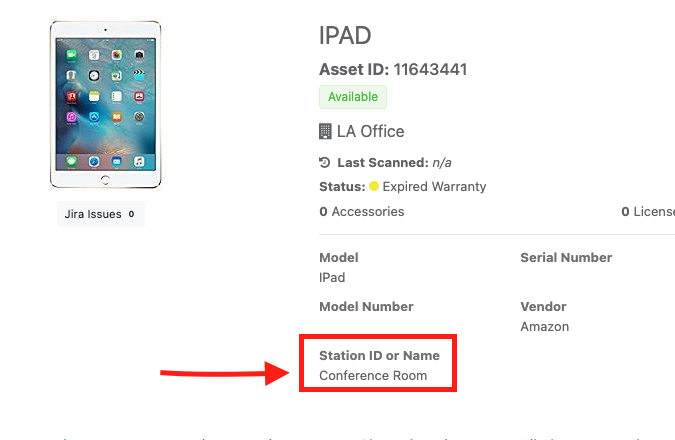Open the Jira Issues button
Screen dimensions: 675x440
point(93,214)
